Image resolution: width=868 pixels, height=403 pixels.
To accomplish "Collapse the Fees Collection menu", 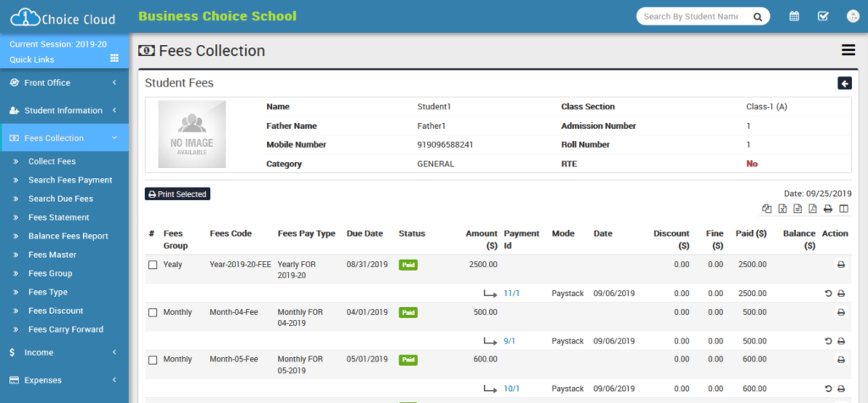I will pos(64,138).
